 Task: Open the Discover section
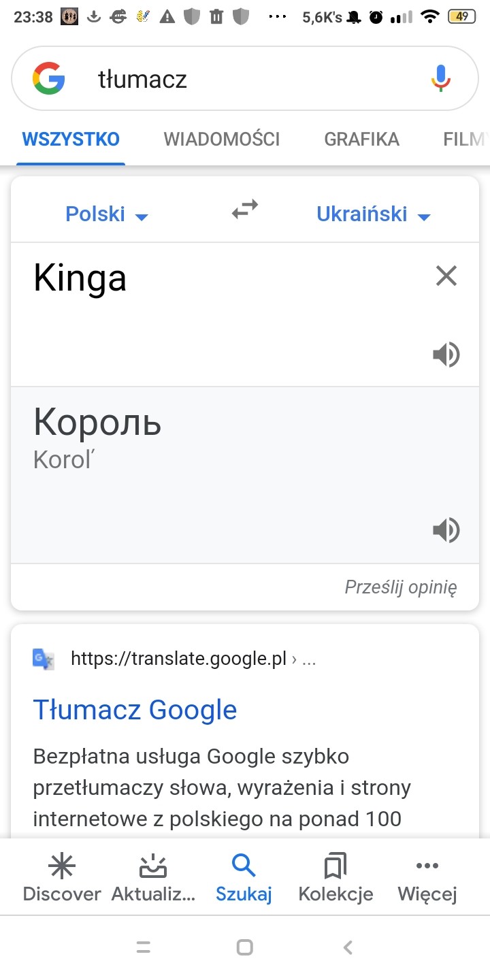point(62,878)
